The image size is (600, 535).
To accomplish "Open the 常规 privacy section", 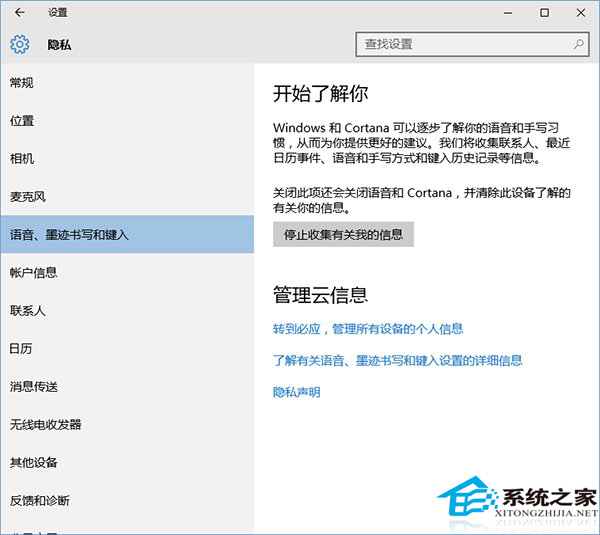I will pos(127,82).
